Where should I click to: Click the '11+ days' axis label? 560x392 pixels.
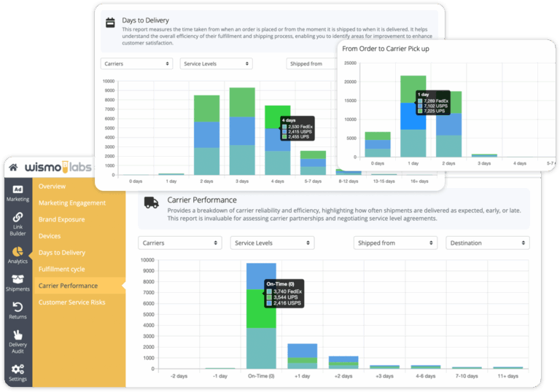507,376
